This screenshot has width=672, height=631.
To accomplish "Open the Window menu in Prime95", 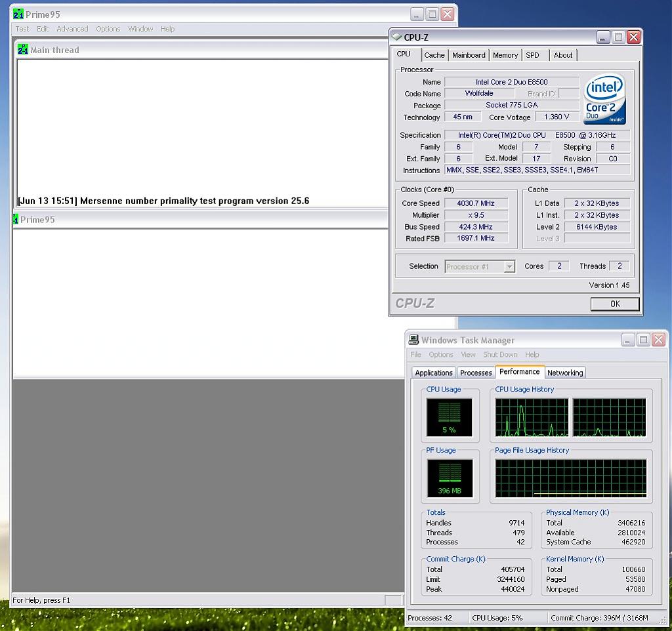I will [140, 29].
